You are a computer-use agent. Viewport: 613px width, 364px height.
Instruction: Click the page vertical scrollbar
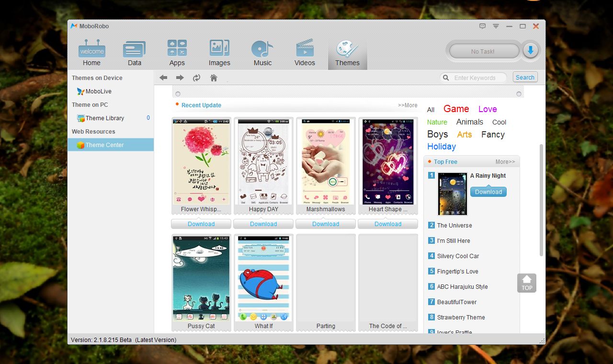[542, 200]
